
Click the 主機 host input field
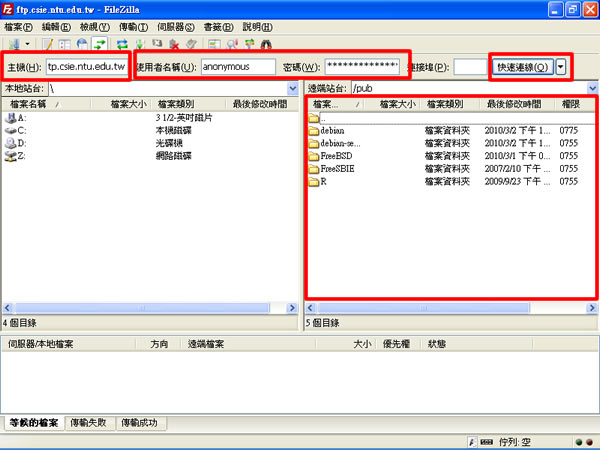click(87, 67)
